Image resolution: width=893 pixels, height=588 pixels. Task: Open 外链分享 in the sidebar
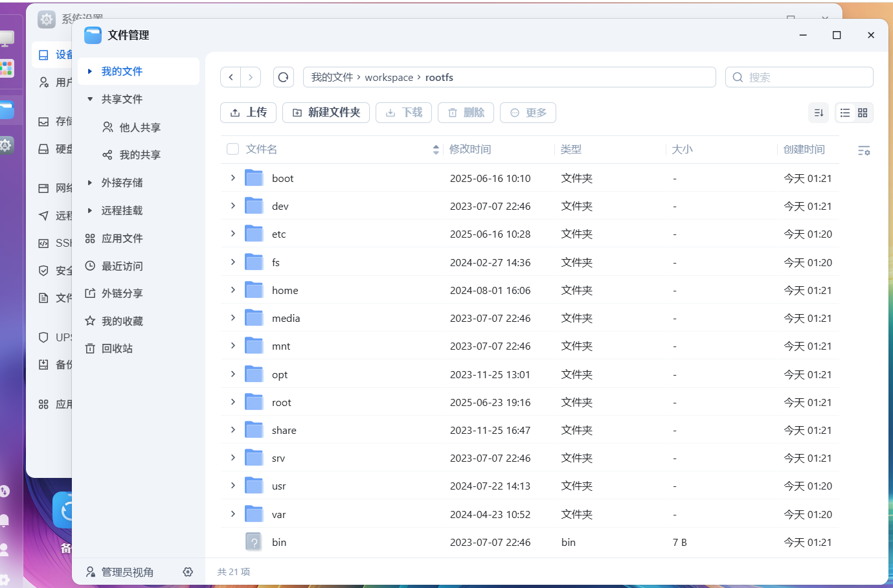(x=122, y=293)
